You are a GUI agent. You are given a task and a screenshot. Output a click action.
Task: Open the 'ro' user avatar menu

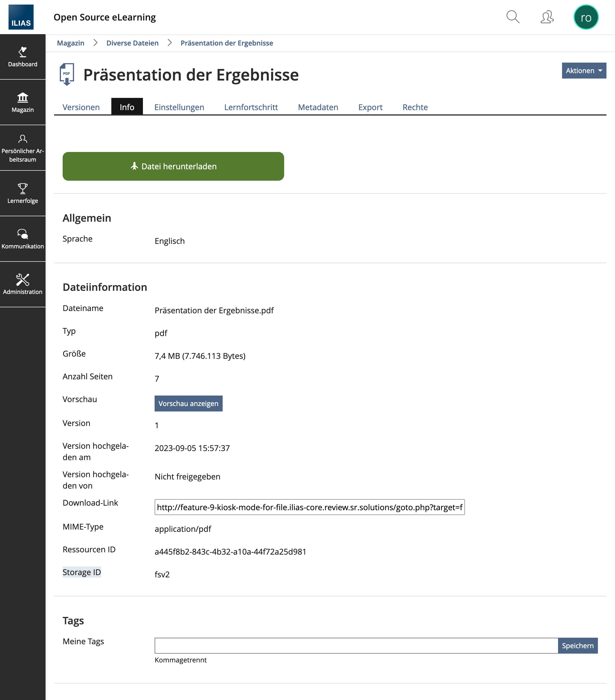pyautogui.click(x=586, y=17)
